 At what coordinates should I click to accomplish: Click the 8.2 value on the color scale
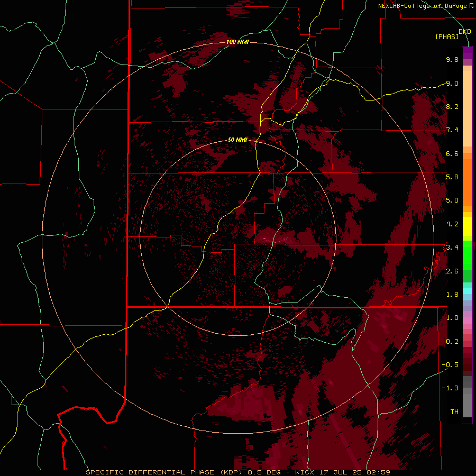click(x=452, y=106)
